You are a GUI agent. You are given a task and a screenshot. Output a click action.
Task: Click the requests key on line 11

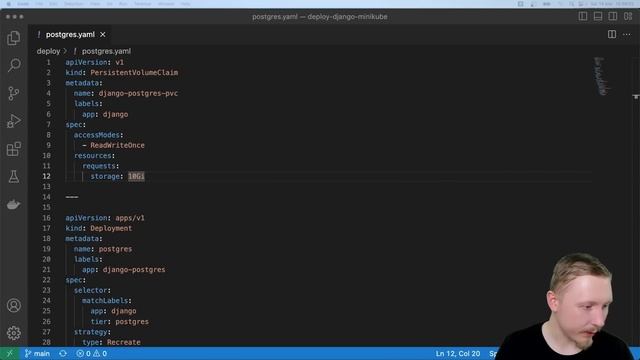pos(99,166)
